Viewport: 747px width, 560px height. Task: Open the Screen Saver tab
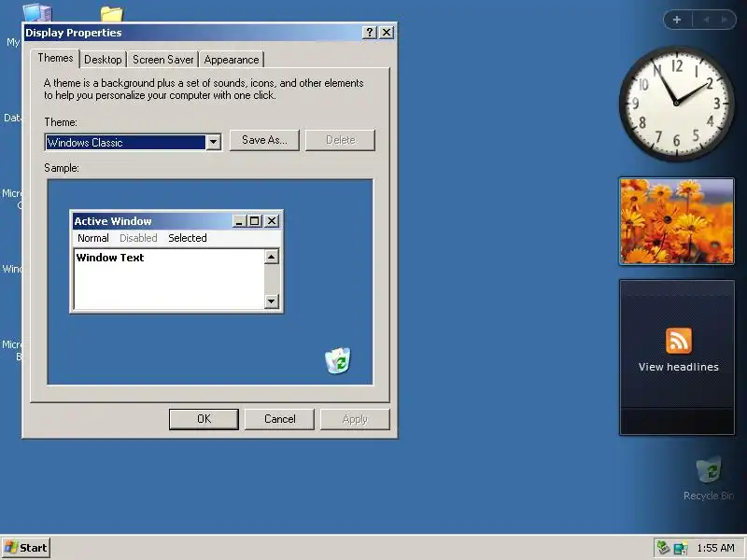(x=162, y=60)
